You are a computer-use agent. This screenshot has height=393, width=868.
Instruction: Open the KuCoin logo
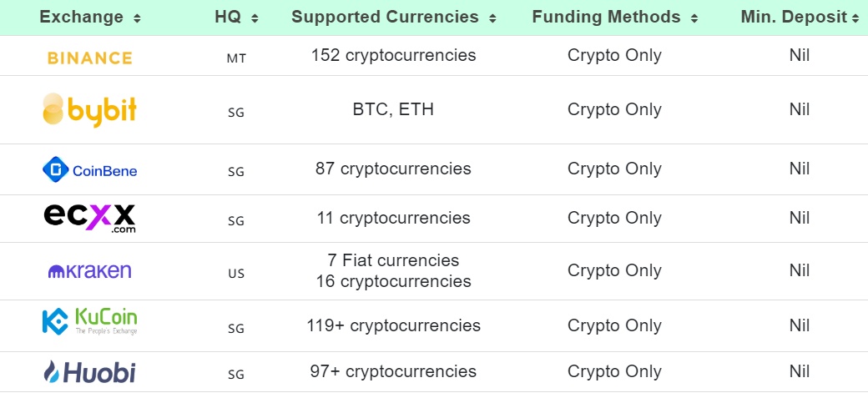coord(89,321)
